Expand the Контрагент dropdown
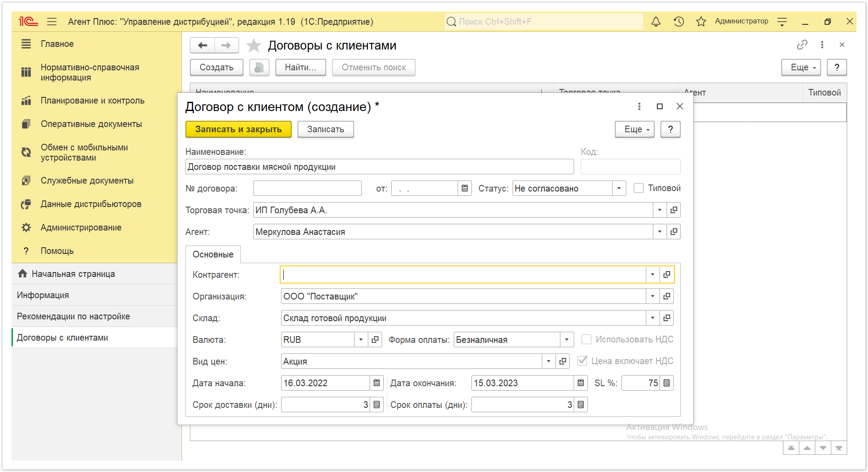This screenshot has width=868, height=472. point(652,275)
